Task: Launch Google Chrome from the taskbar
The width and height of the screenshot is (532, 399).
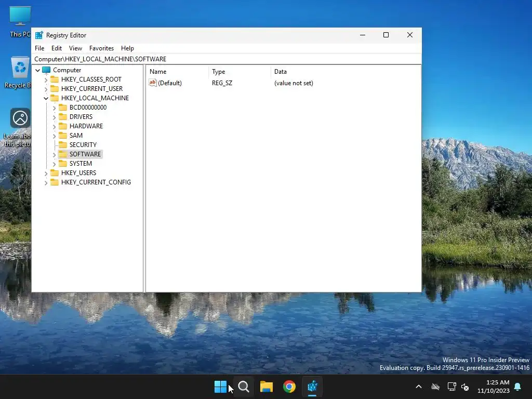Action: [x=289, y=387]
